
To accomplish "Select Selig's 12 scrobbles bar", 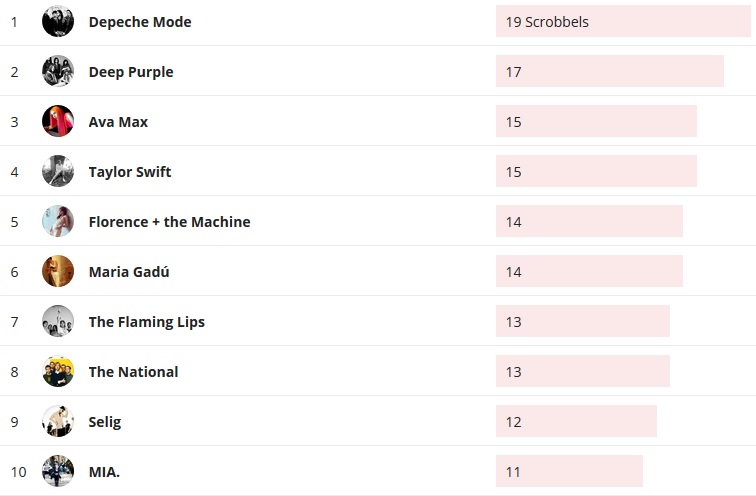I will click(576, 421).
